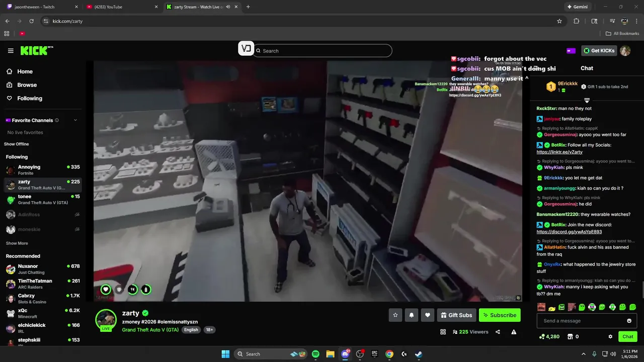Select the tonee channel in Following
The width and height of the screenshot is (644, 362).
[43, 200]
